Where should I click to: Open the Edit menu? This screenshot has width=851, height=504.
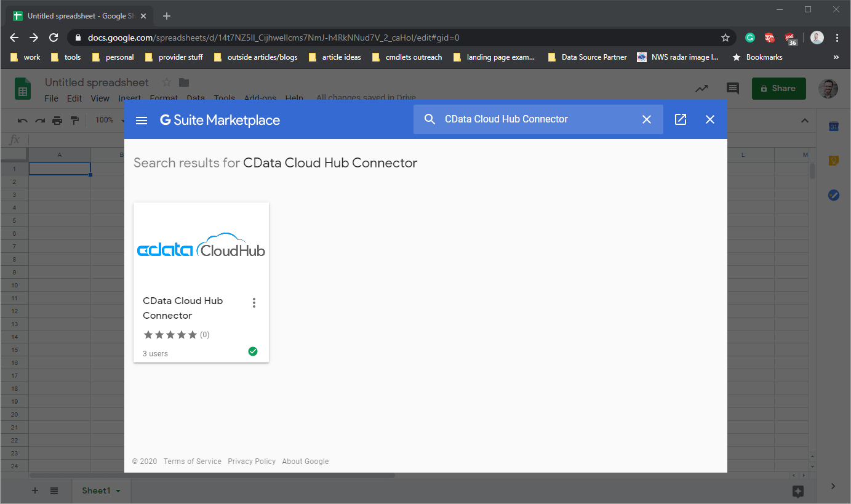pyautogui.click(x=74, y=98)
